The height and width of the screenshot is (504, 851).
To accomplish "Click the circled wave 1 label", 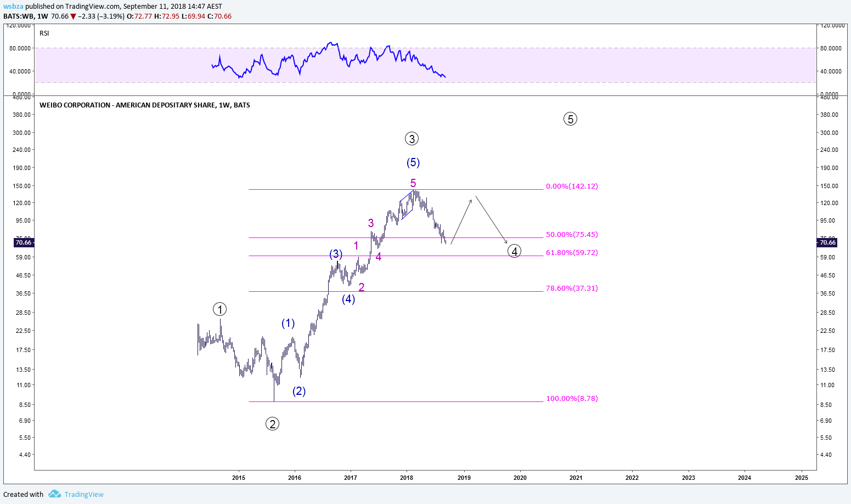I will coord(219,309).
